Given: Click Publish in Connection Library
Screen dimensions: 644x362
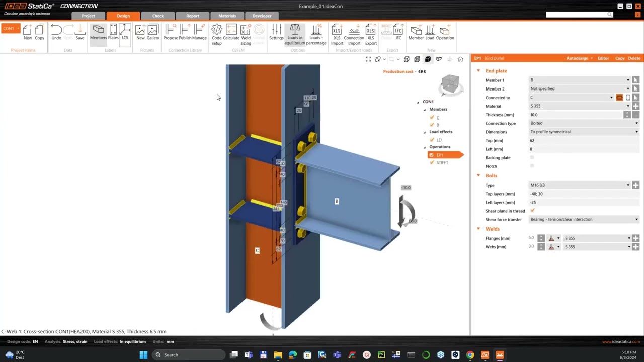Looking at the screenshot, I should point(185,32).
